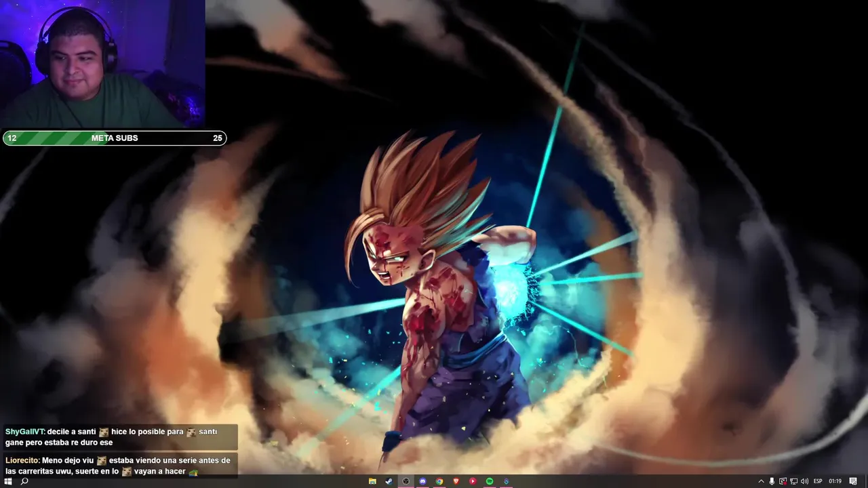Open the red play-button app on the taskbar
This screenshot has height=488, width=868.
473,481
